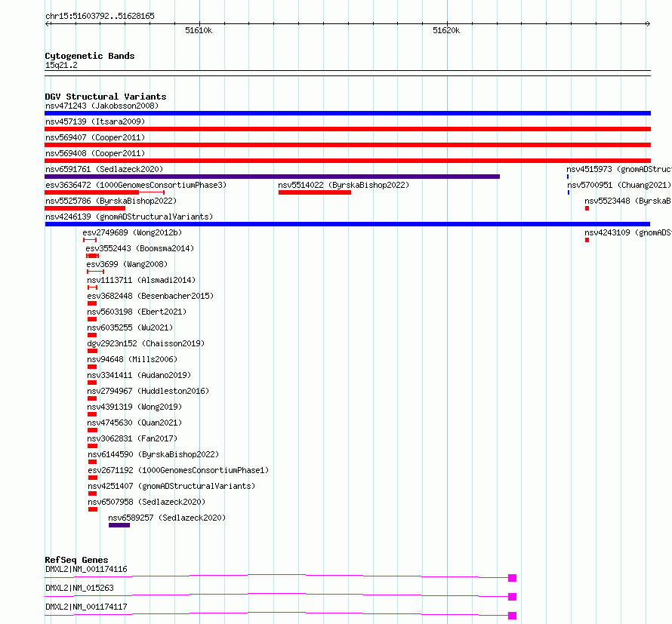Select the purple nsv6591761 variant bar

(272, 177)
